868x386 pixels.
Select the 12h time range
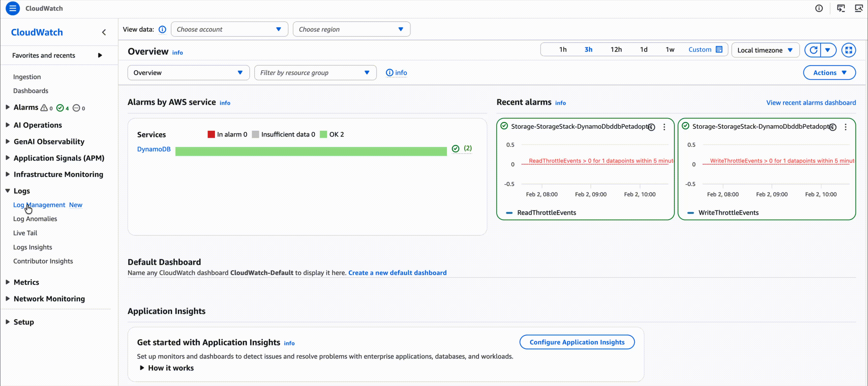click(616, 50)
